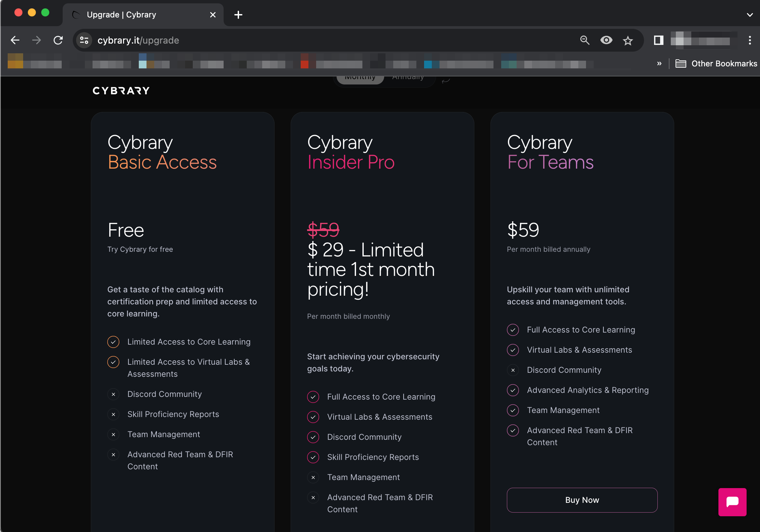Screen dimensions: 760x532
Task: Click the For Teams Team Management check icon
Action: 513,410
